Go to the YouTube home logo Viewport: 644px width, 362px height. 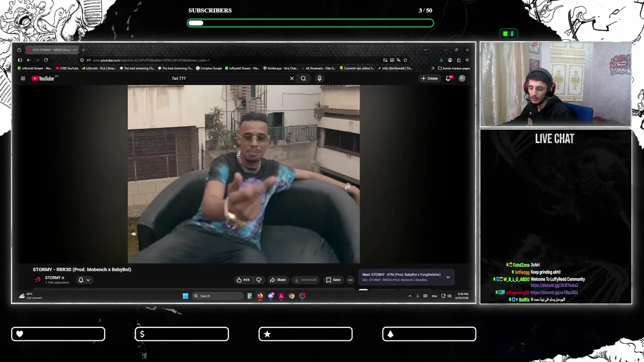43,78
